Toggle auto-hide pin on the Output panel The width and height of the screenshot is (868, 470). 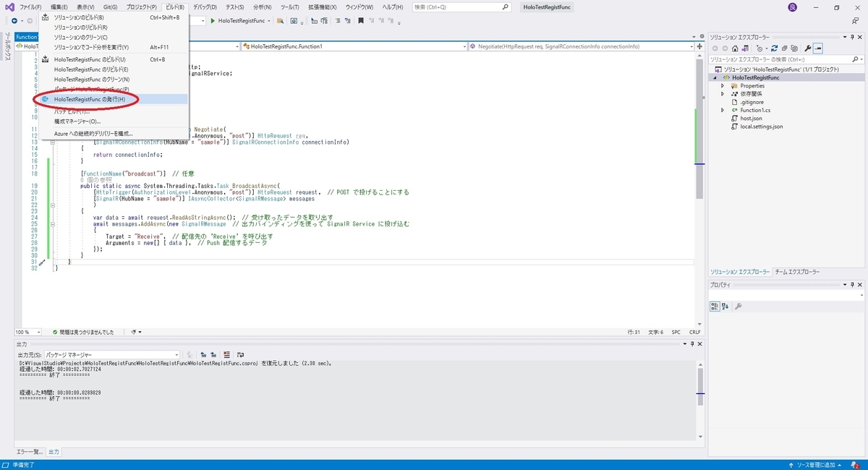(692, 344)
